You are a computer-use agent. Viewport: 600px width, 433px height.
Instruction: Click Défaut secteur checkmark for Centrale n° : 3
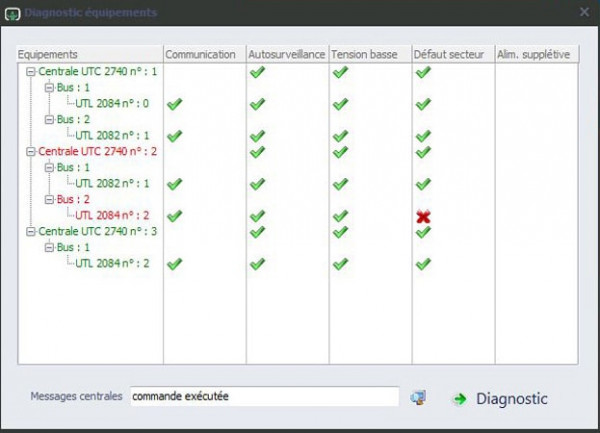[x=423, y=231]
